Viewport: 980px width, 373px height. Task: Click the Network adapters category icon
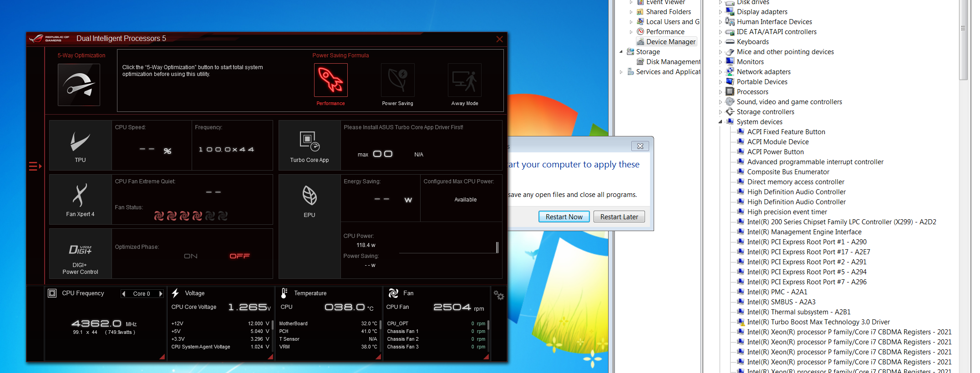coord(730,72)
